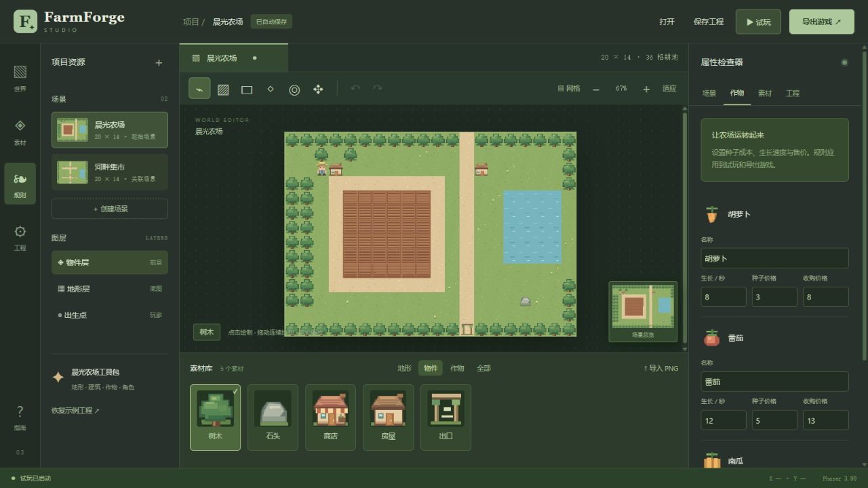Add a new project resource with plus icon
This screenshot has width=868, height=488.
(159, 62)
